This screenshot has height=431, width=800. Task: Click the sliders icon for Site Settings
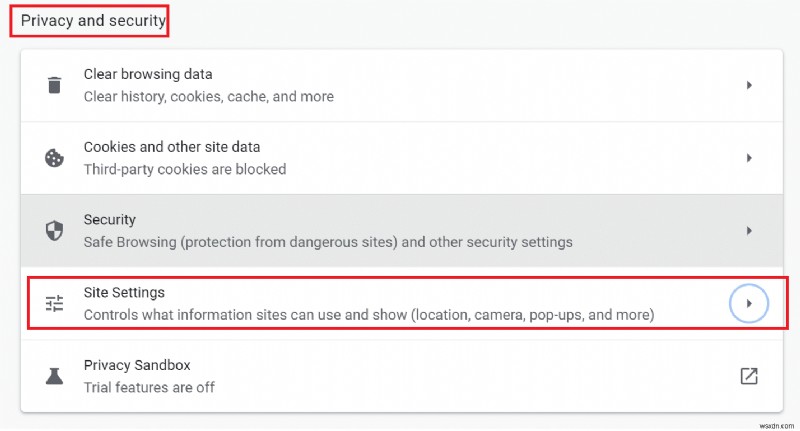pyautogui.click(x=54, y=303)
